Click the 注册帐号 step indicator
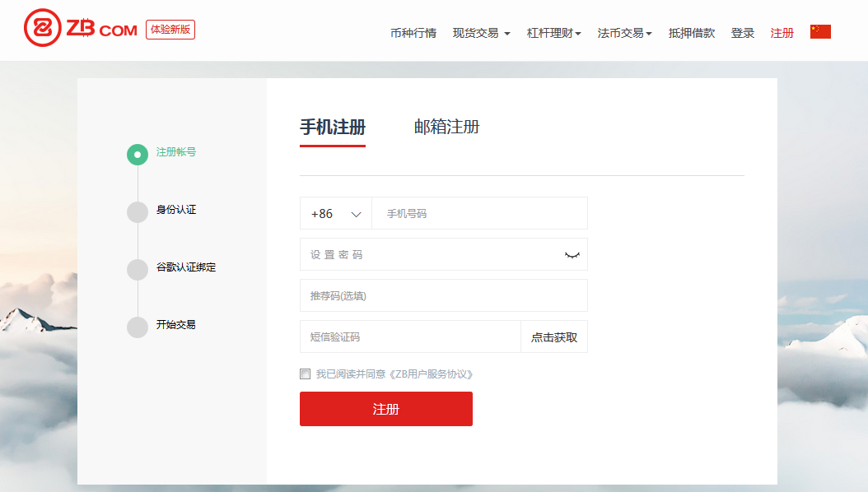This screenshot has width=868, height=492. click(x=137, y=155)
